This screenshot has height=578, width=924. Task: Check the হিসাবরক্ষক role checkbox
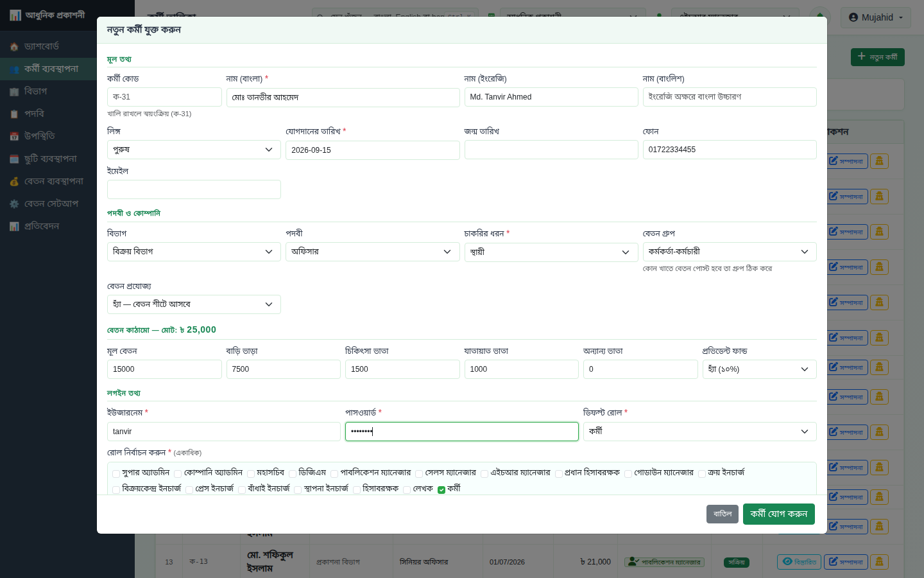[x=356, y=489]
